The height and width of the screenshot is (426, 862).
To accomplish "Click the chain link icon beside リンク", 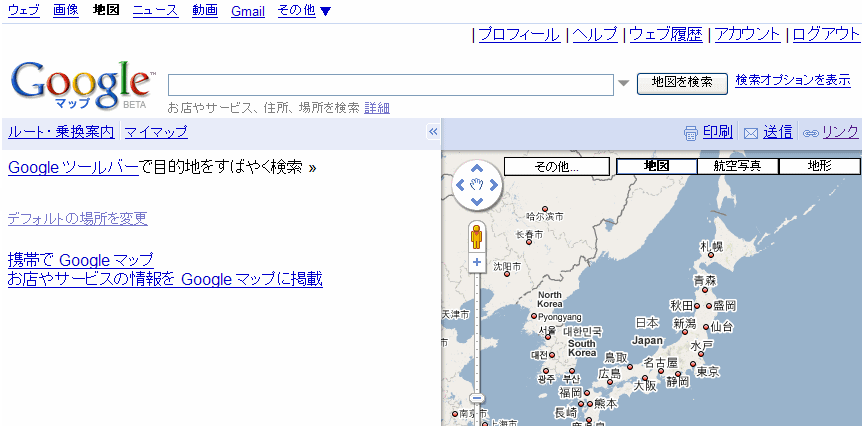I will [x=811, y=133].
